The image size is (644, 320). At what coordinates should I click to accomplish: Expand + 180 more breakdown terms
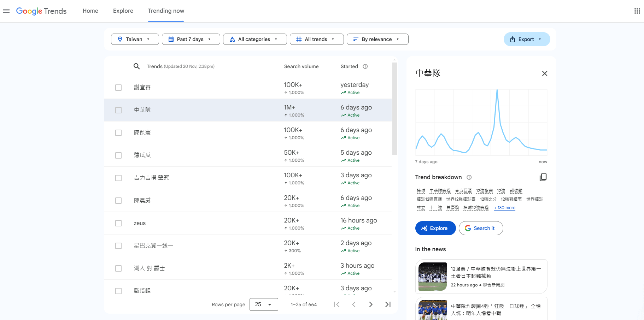click(505, 208)
